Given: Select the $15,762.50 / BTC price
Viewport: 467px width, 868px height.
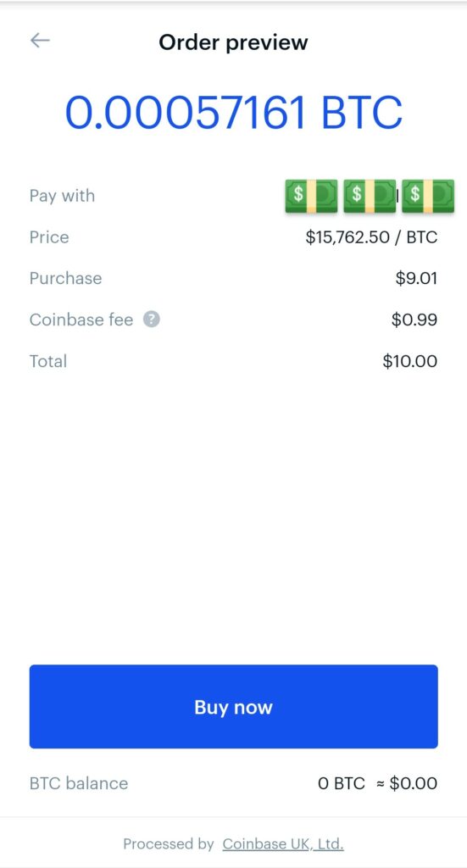Looking at the screenshot, I should tap(372, 237).
